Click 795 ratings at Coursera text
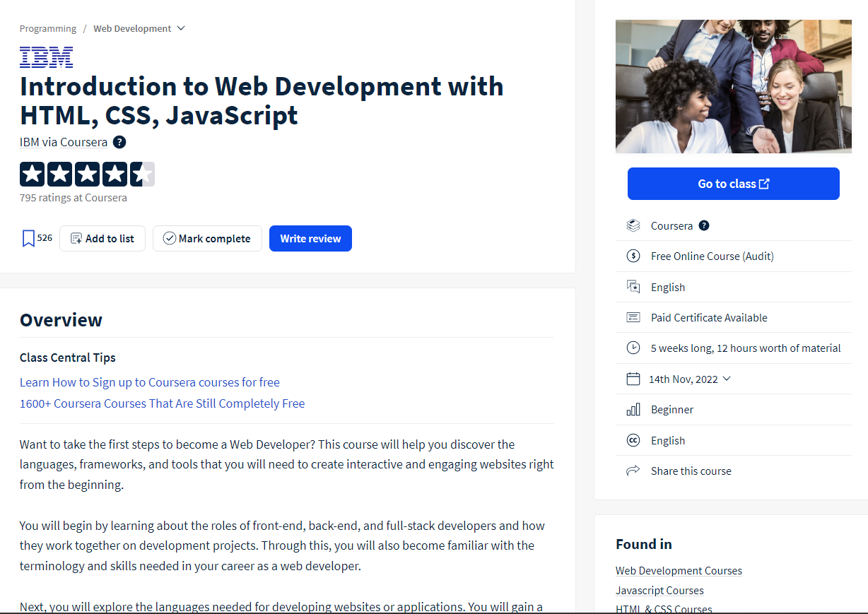The image size is (868, 614). click(74, 198)
